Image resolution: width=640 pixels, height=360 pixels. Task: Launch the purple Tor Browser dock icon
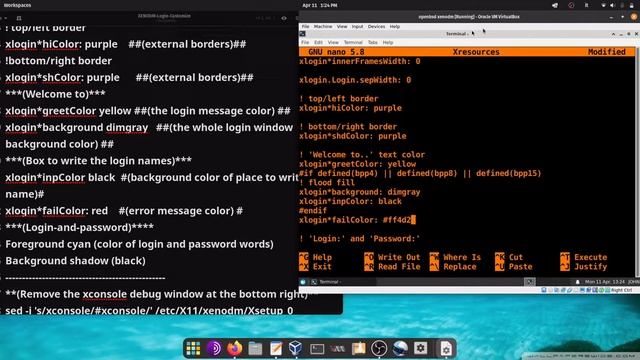(214, 349)
